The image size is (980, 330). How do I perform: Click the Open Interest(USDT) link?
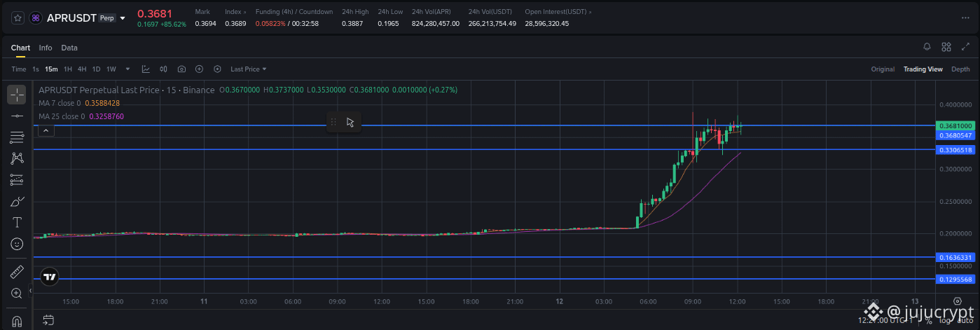[558, 12]
